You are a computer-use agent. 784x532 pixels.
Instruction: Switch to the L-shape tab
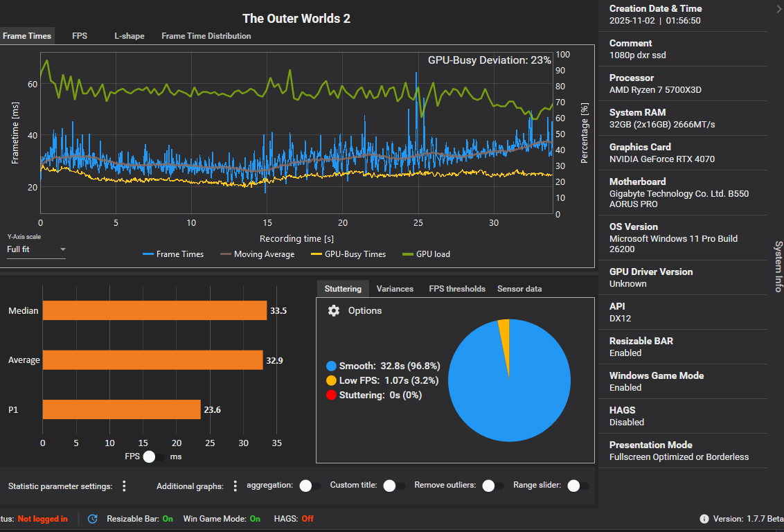tap(129, 36)
